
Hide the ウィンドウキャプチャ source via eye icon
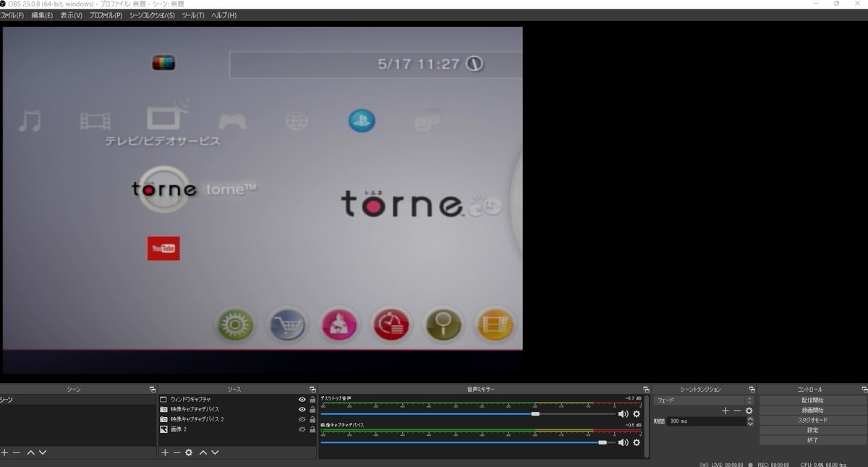click(x=302, y=400)
